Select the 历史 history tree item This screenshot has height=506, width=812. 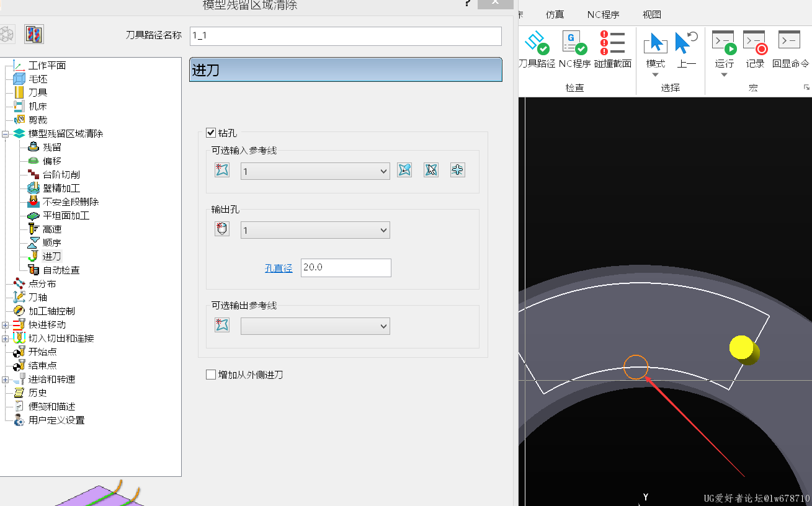38,393
